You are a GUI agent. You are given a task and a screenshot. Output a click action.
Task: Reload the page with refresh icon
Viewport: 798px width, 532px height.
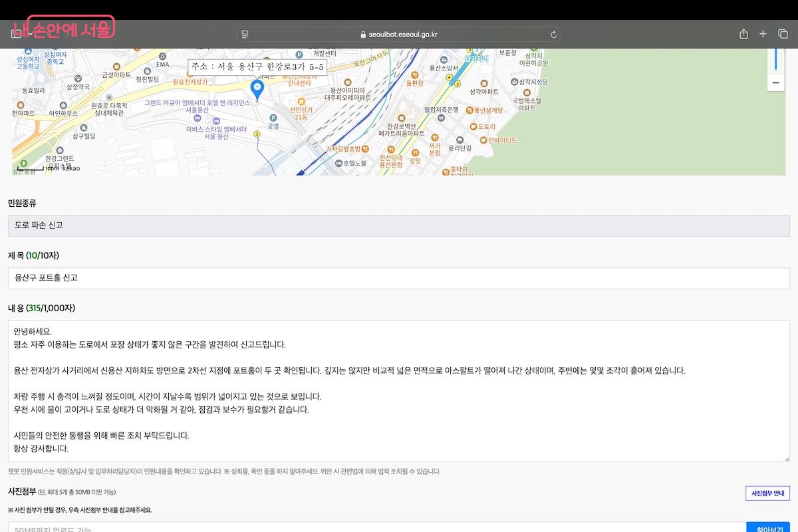[553, 35]
